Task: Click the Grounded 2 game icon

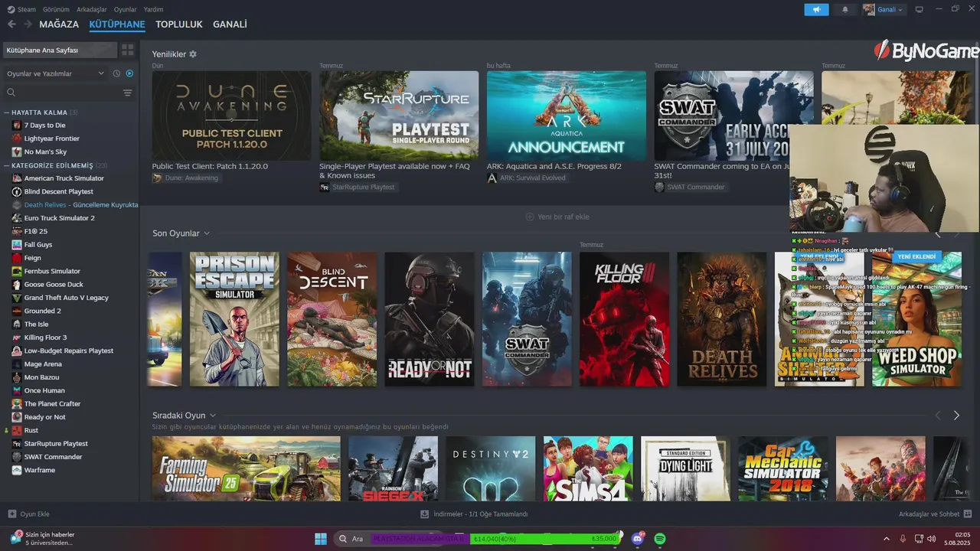Action: 17,311
